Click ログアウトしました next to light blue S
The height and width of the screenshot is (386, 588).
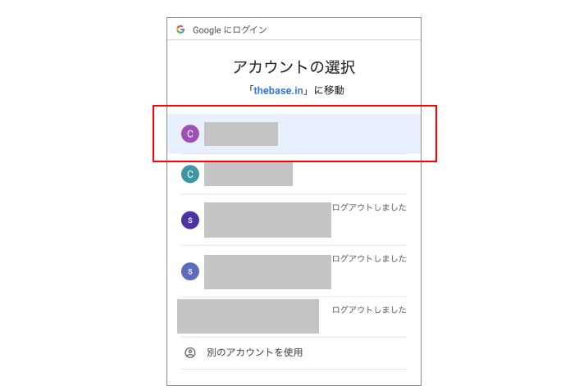tap(369, 259)
